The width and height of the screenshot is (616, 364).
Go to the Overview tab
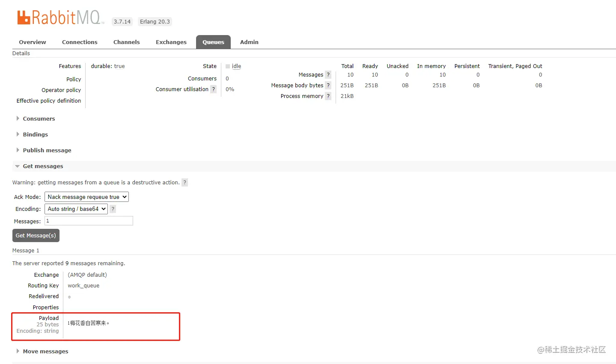(x=33, y=42)
